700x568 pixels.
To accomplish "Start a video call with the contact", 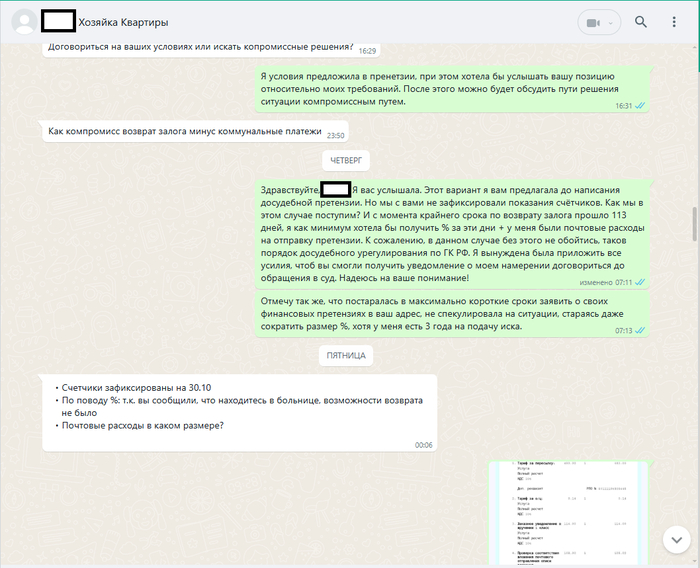I will (x=593, y=22).
